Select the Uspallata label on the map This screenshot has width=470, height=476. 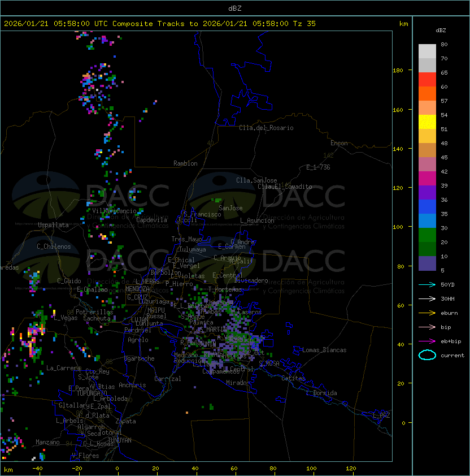point(53,225)
